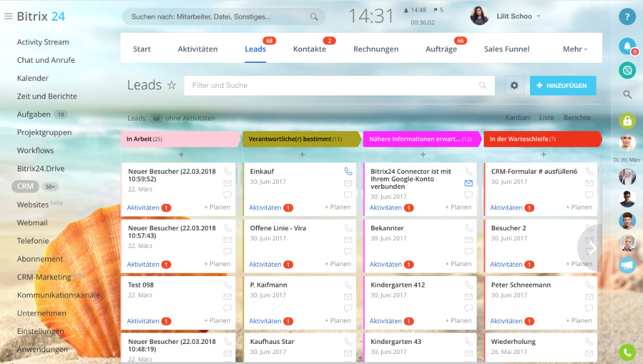Open Activity Stream in the sidebar
The width and height of the screenshot is (643, 364).
point(43,42)
